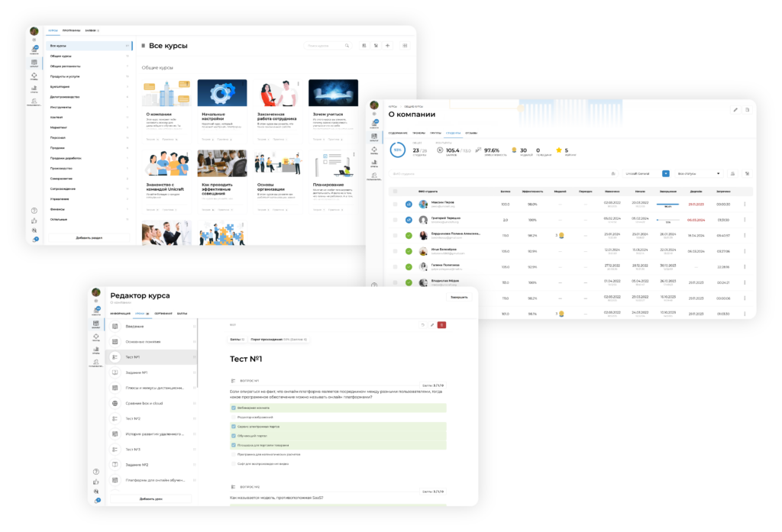Switch to Группы tab in О компании window
The image size is (782, 532).
[435, 133]
